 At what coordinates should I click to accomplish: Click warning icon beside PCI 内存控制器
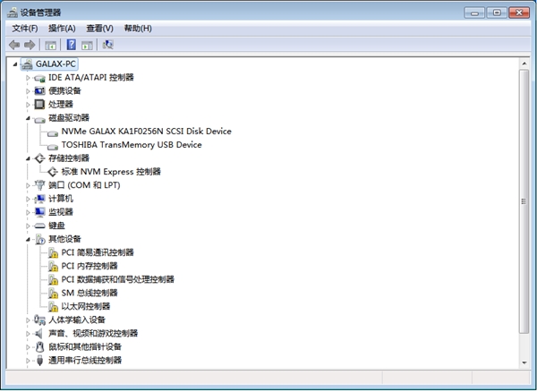53,266
